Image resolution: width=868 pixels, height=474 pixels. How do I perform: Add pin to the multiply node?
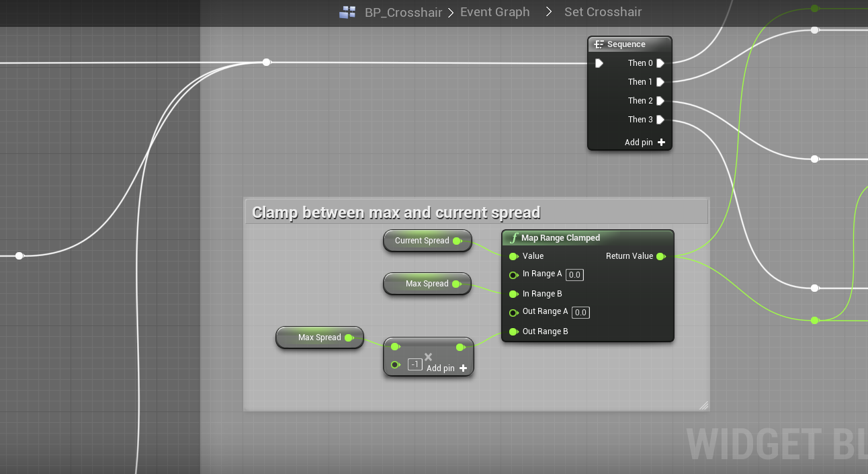pyautogui.click(x=447, y=368)
